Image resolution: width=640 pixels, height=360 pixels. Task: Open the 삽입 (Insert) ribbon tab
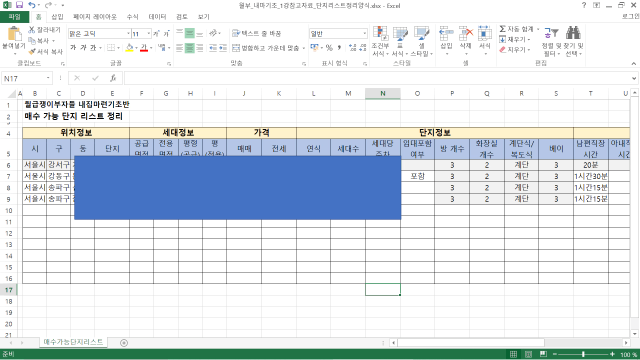coord(57,17)
